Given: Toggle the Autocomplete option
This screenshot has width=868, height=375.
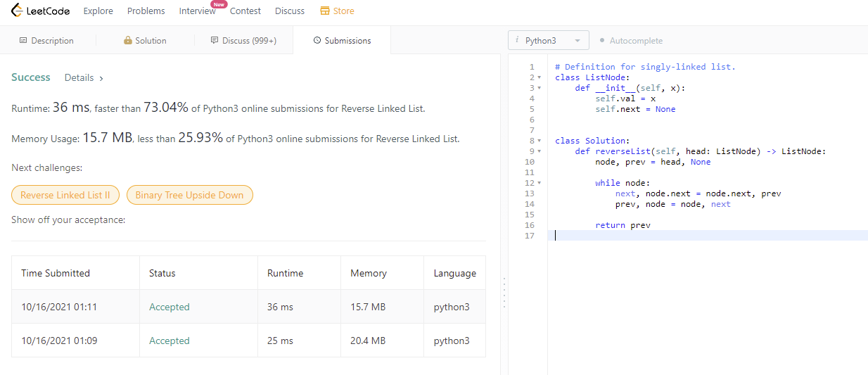Looking at the screenshot, I should click(630, 41).
